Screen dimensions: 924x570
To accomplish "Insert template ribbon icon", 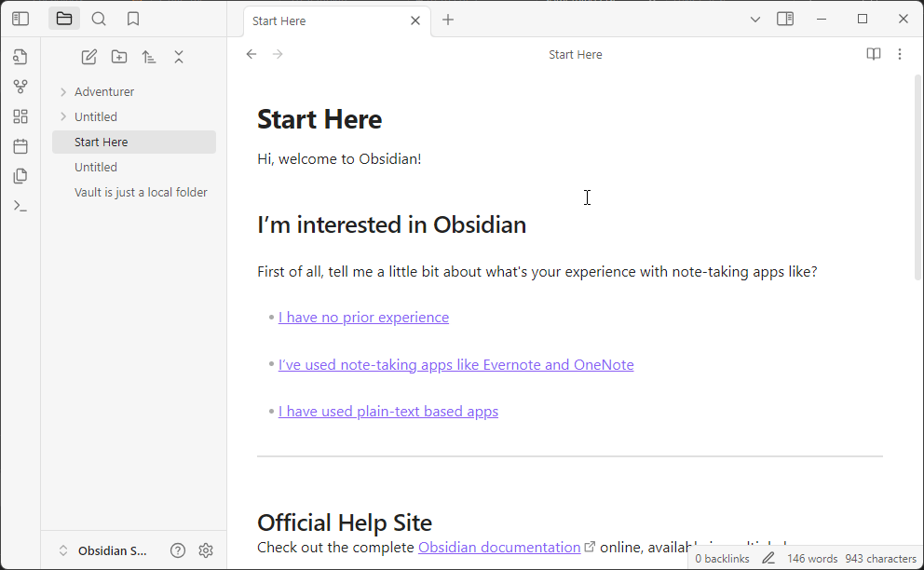I will [x=20, y=176].
